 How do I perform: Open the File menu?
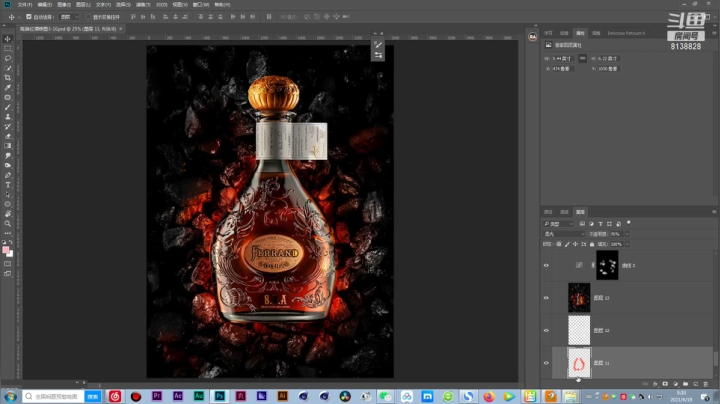point(24,5)
